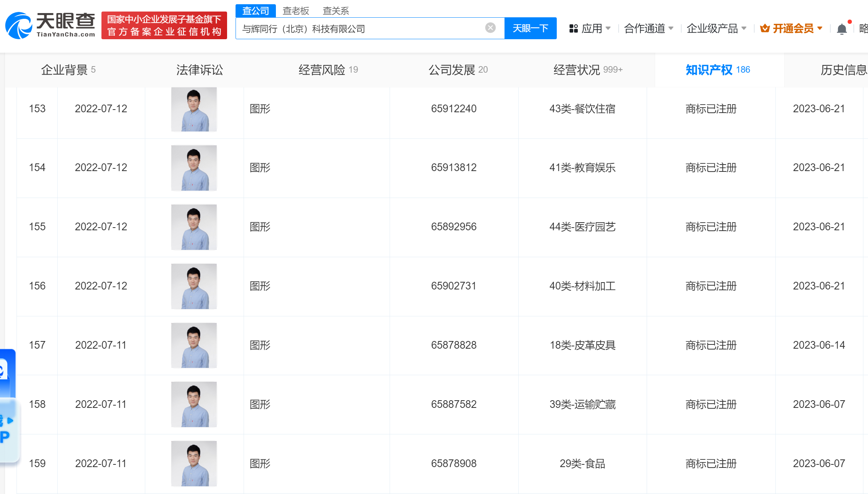Click the 应用 grid icon
This screenshot has height=494, width=868.
tap(573, 28)
